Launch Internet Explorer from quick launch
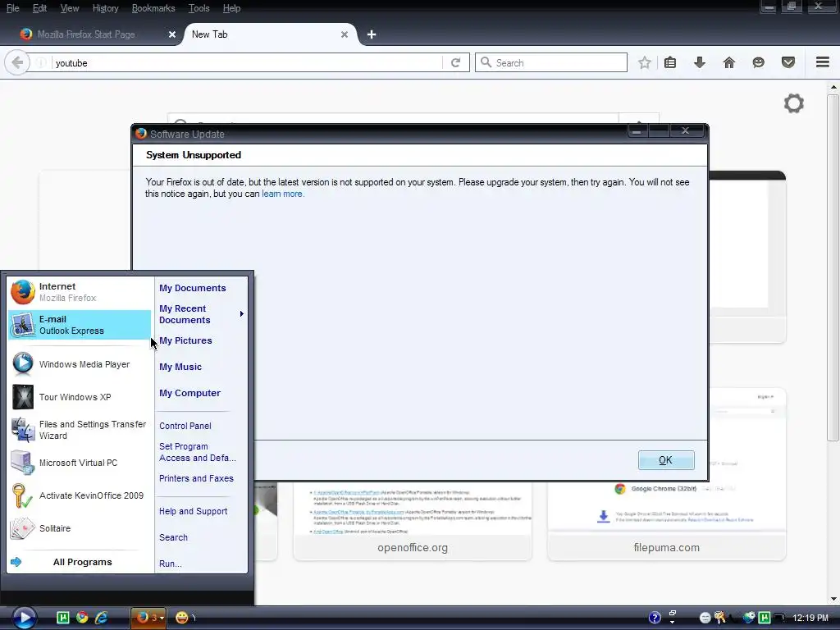The width and height of the screenshot is (840, 630). [101, 618]
